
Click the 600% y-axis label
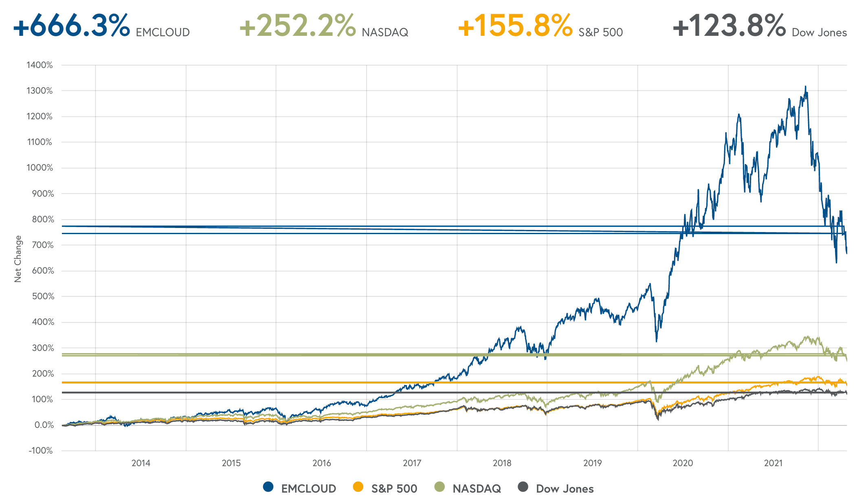pyautogui.click(x=43, y=271)
